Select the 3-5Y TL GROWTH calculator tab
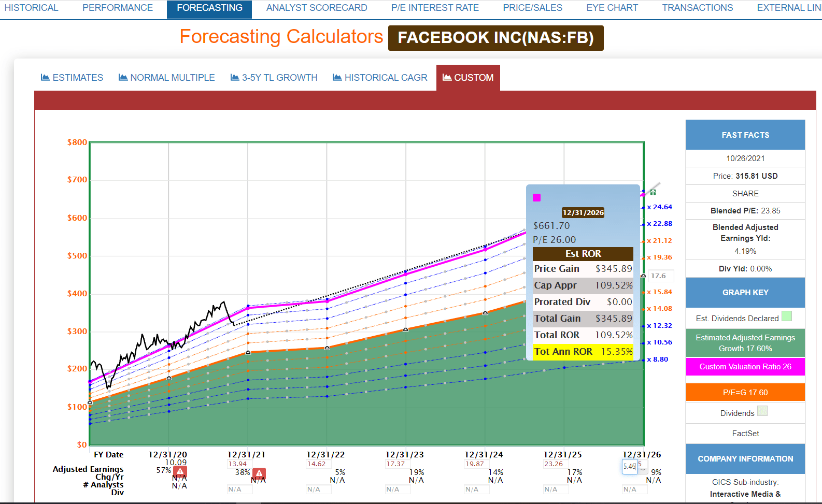This screenshot has height=504, width=822. click(x=274, y=78)
